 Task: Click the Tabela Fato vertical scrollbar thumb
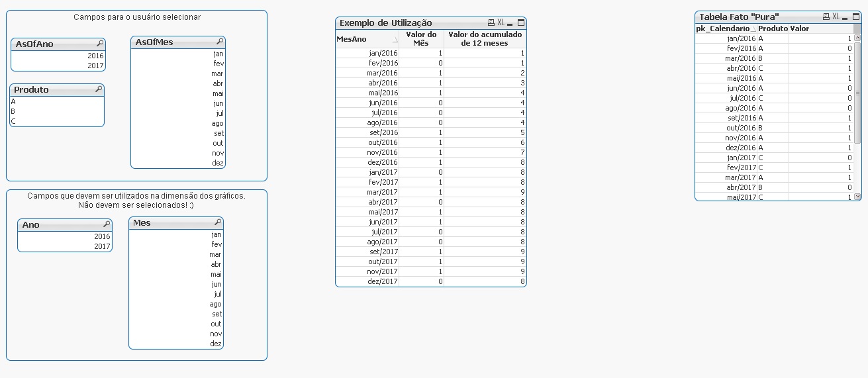858,93
